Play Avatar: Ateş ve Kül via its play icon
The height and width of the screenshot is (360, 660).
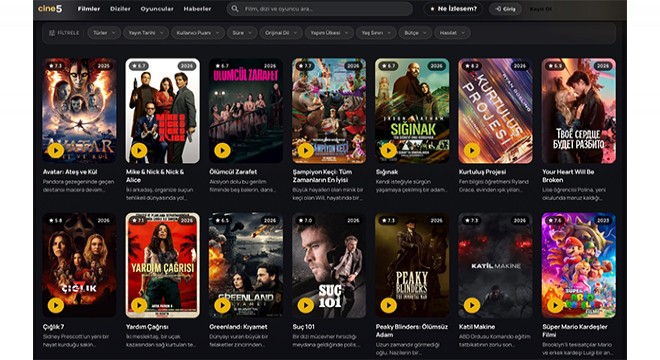56,150
